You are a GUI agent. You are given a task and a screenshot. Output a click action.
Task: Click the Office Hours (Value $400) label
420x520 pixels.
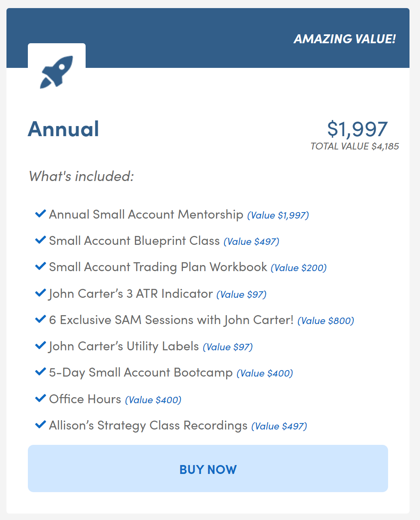[115, 399]
